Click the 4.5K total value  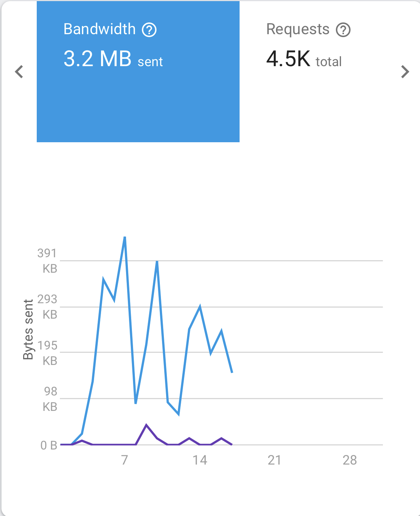[304, 59]
